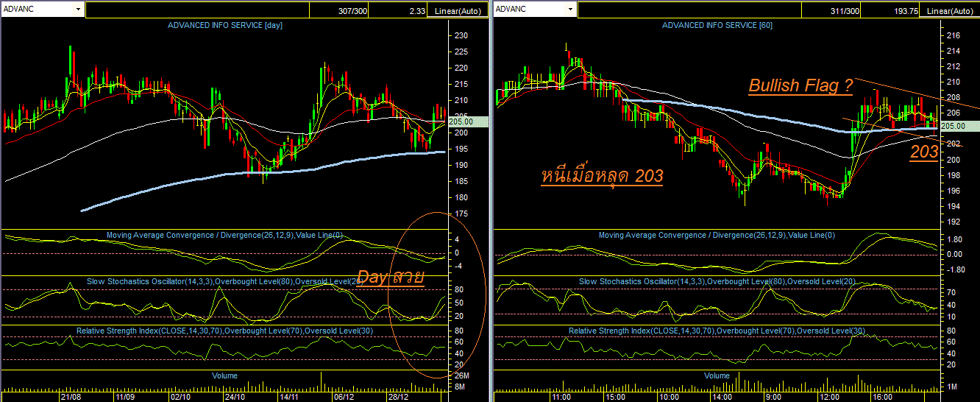
Task: Click the Relative Strength Index title in the 60-minute chart
Action: coord(717,331)
